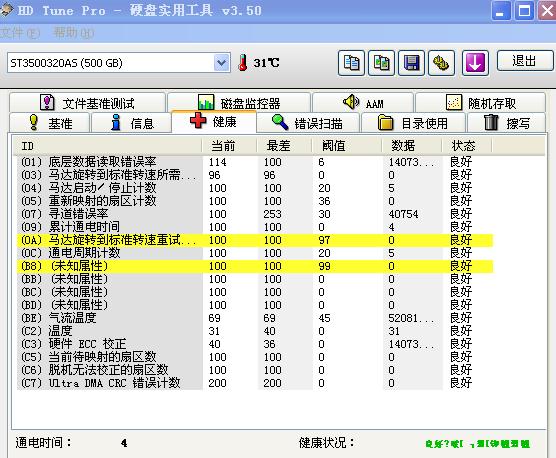Minimize the HD Tune Pro window

[x=500, y=11]
